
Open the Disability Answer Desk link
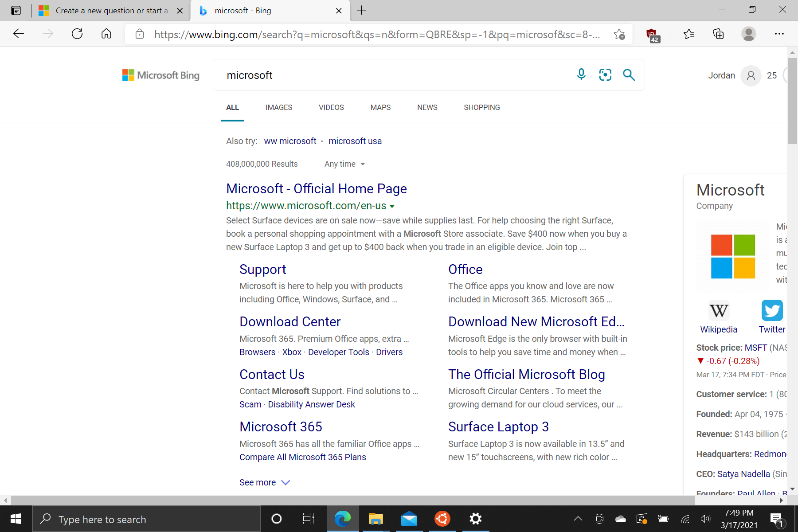click(x=311, y=404)
